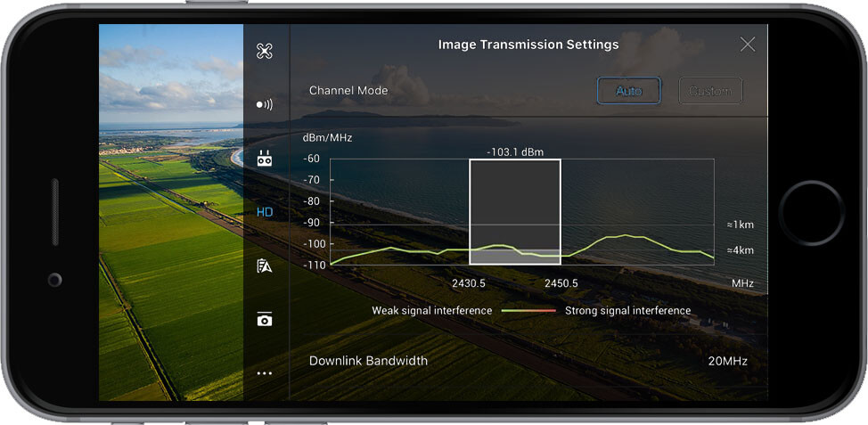Open aircraft settings via drone icon
The height and width of the screenshot is (425, 868).
pos(264,52)
